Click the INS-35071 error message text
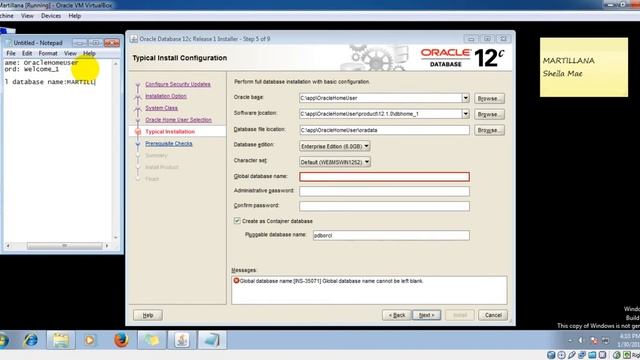640x360 pixels. [x=331, y=281]
